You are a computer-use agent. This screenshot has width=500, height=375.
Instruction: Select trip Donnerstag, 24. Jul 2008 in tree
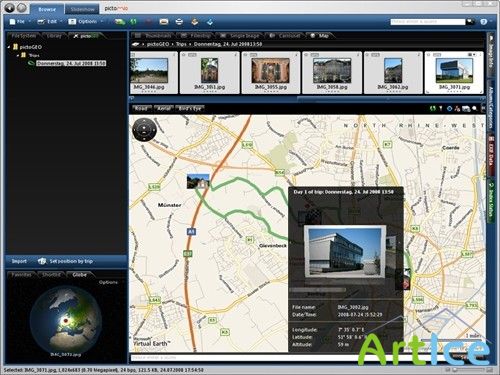(x=71, y=63)
